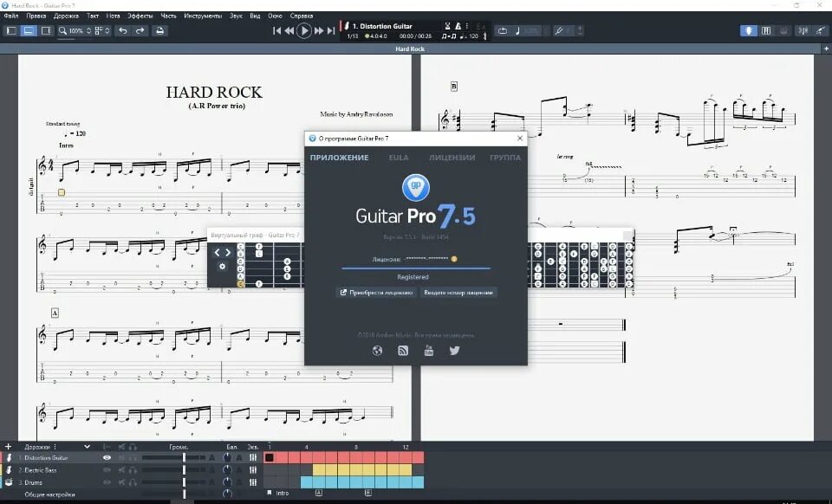
Task: Click the fretboard navigation arrows
Action: click(x=223, y=252)
